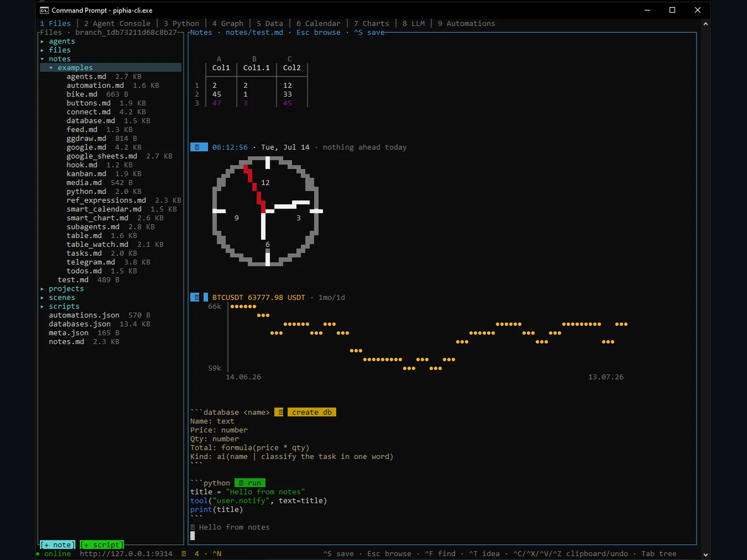Open the 8 LLM tab
The width and height of the screenshot is (747, 560).
[414, 24]
